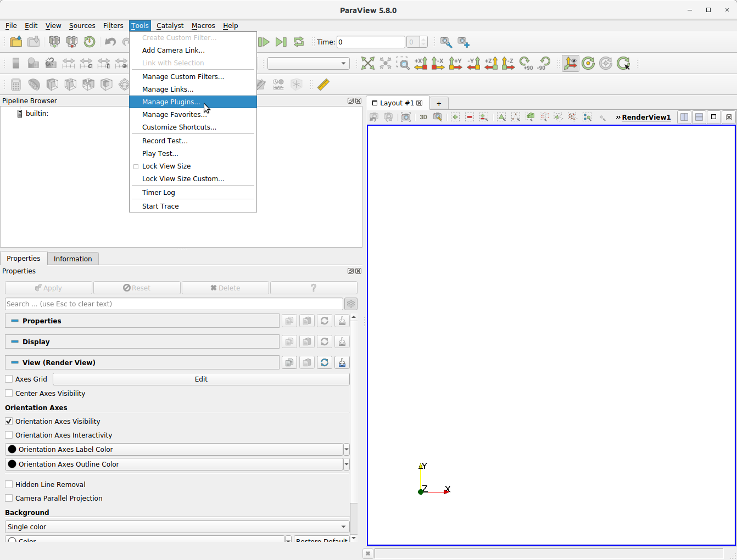Set view direction to -X
The height and width of the screenshot is (560, 737).
point(438,63)
